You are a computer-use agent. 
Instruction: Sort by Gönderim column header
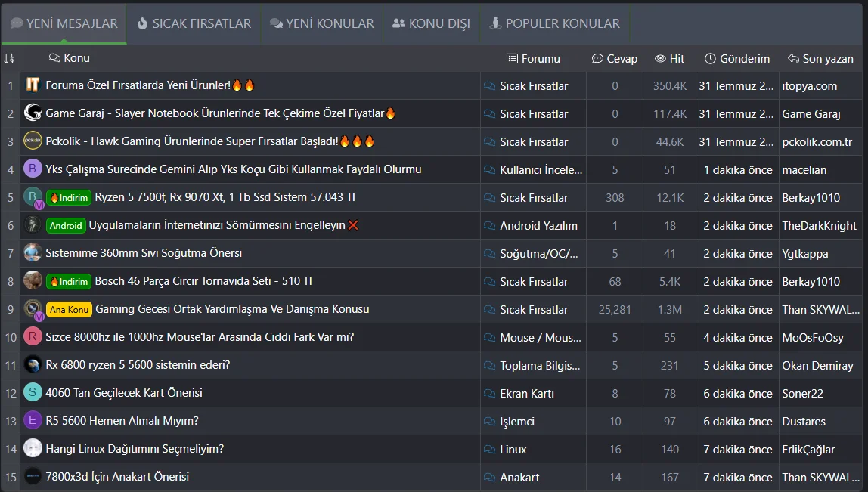[x=736, y=59]
